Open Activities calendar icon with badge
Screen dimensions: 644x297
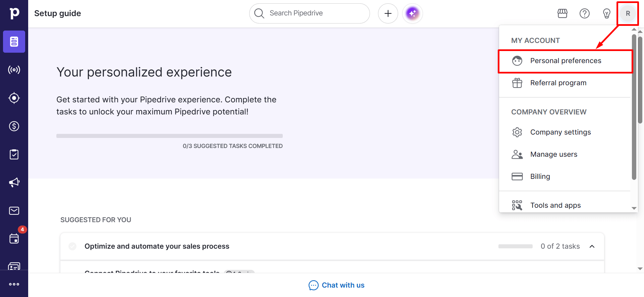pos(14,239)
